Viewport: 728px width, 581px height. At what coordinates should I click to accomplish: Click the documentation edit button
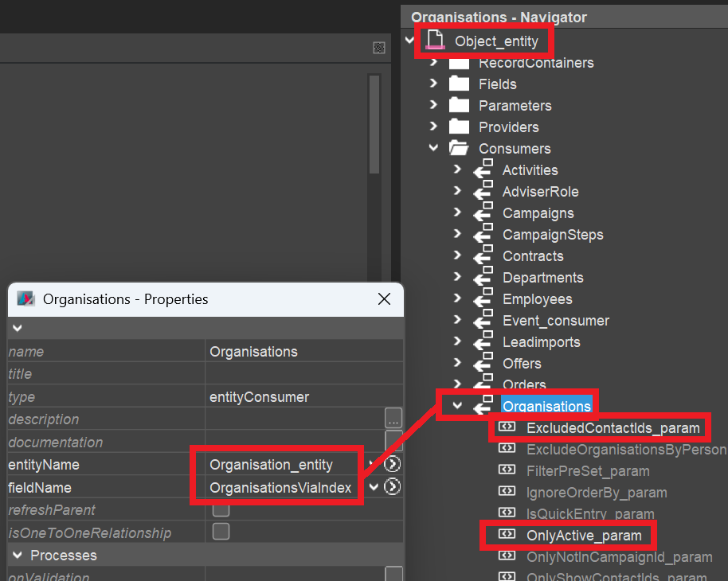click(x=393, y=442)
